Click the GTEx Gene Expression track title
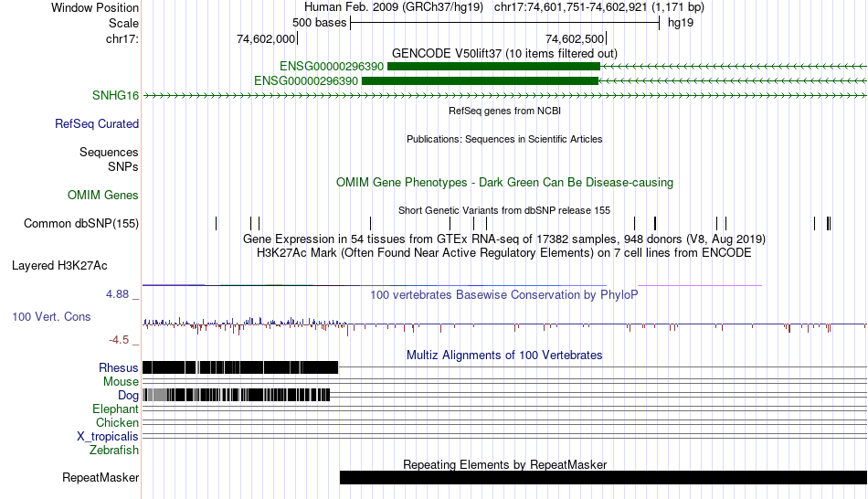The image size is (868, 499). tap(504, 239)
